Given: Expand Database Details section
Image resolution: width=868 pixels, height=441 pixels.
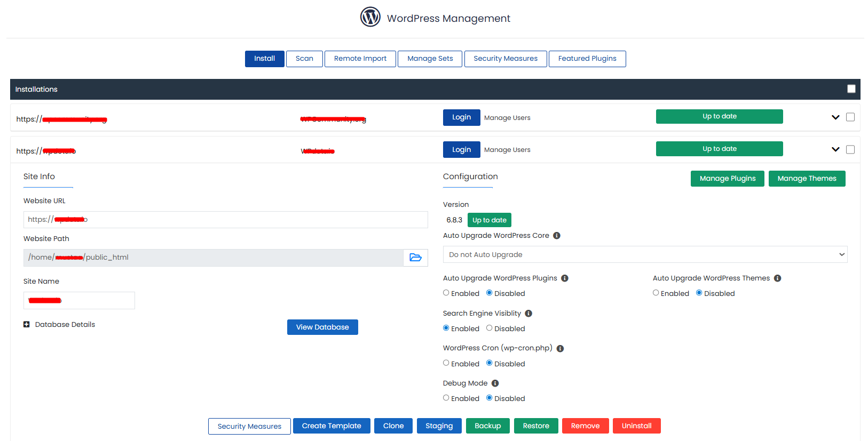Looking at the screenshot, I should point(27,324).
